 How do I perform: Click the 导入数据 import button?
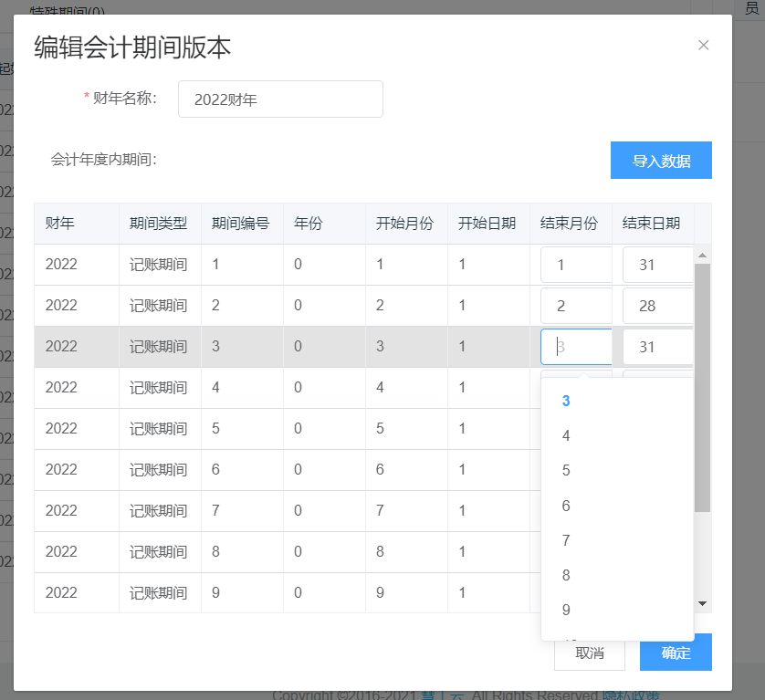pos(661,161)
